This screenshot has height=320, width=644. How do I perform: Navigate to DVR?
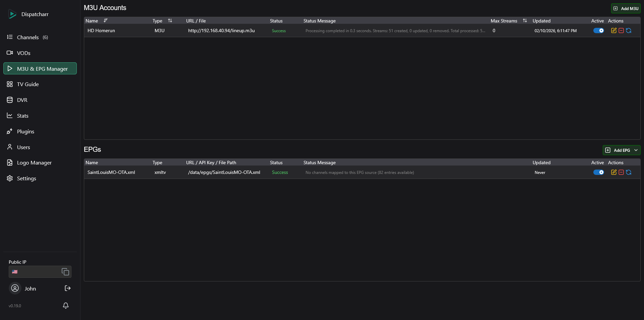click(x=40, y=100)
